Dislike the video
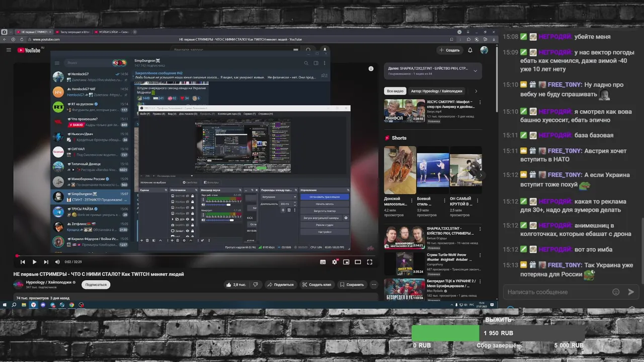The image size is (644, 362). click(256, 285)
